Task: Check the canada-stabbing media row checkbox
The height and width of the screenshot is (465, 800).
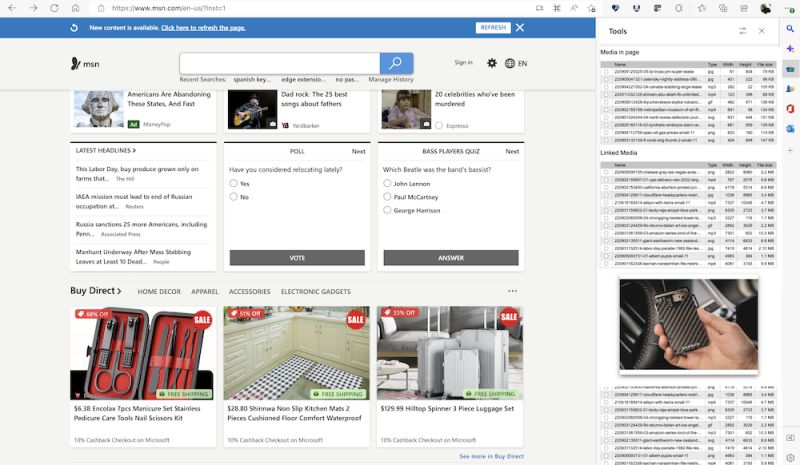Action: [606, 87]
